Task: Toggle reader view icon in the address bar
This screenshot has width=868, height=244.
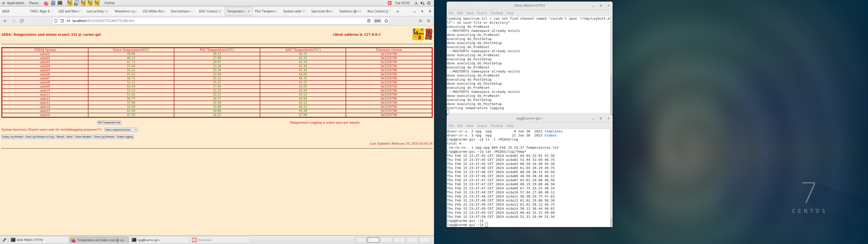Action: click(x=369, y=21)
